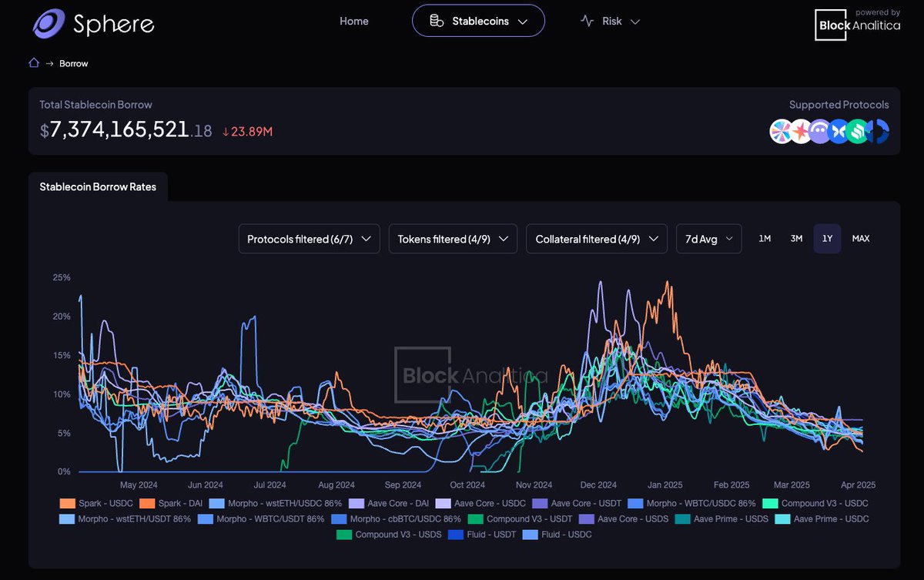Screen dimensions: 924x580
Task: Click the Aave Core - USDS legend label
Action: 633,518
